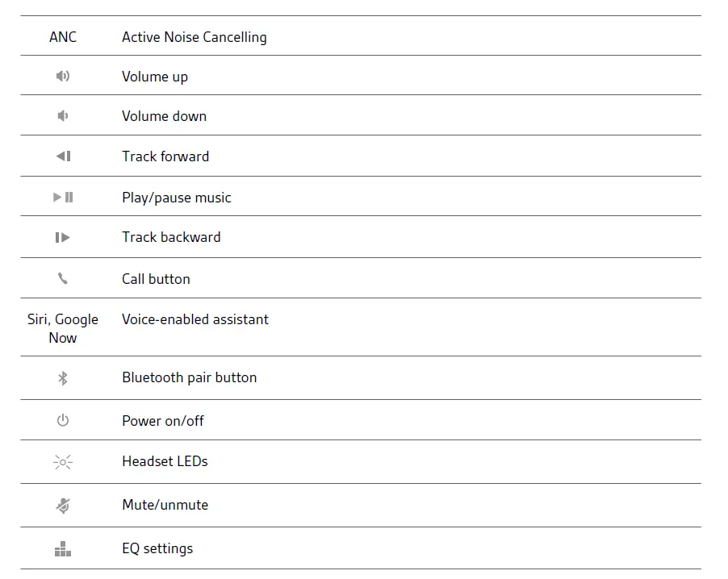Click the play/pause music icon
This screenshot has height=579, width=728.
(x=63, y=198)
